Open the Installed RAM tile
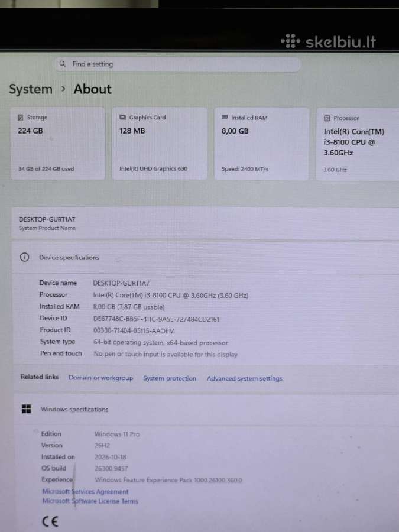 (261, 144)
